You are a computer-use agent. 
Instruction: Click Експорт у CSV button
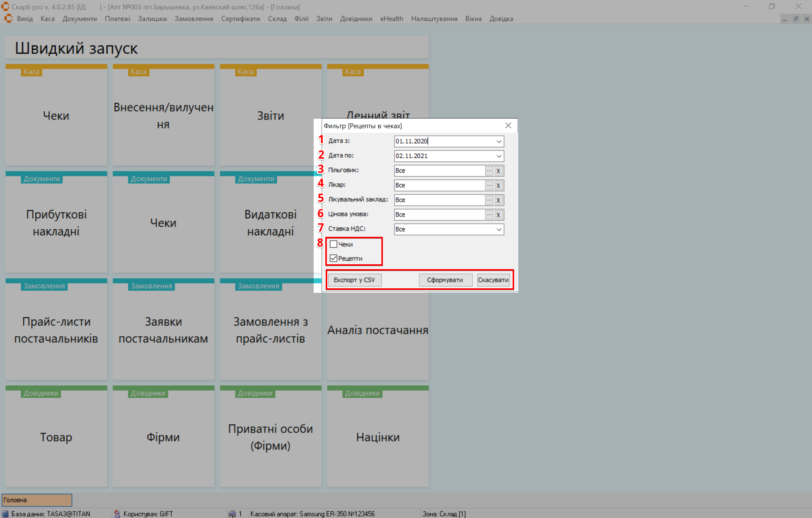[354, 280]
